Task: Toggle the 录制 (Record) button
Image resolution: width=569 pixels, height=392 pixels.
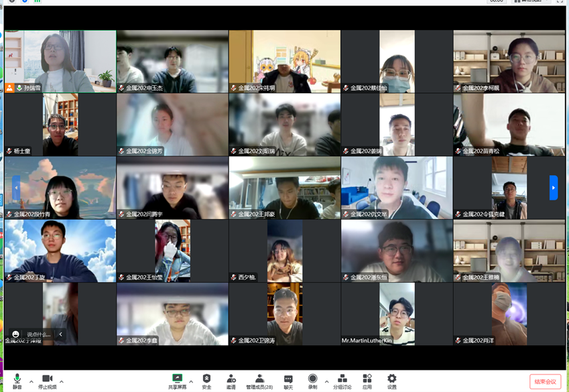Action: point(312,380)
